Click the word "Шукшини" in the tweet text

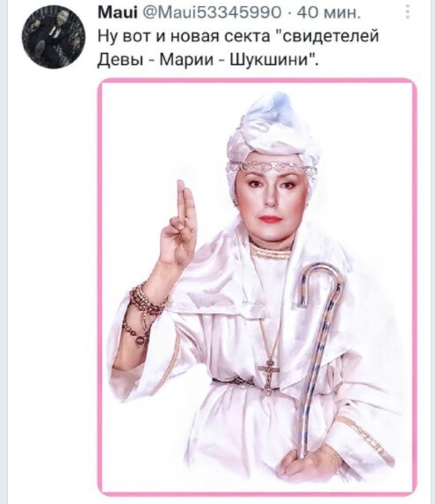click(x=273, y=60)
